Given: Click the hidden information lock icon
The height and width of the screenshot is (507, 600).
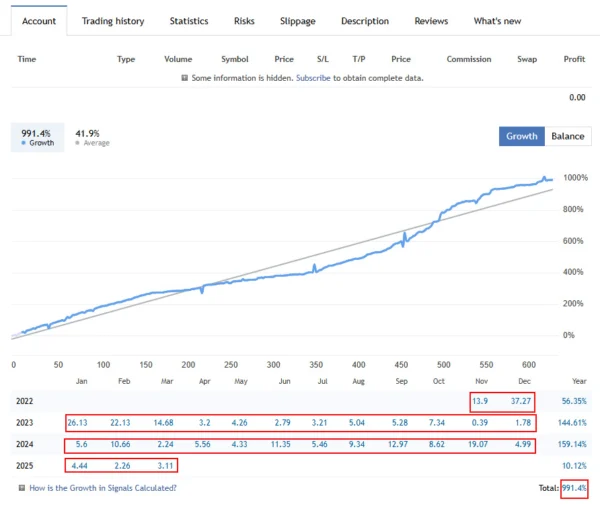Looking at the screenshot, I should (184, 78).
